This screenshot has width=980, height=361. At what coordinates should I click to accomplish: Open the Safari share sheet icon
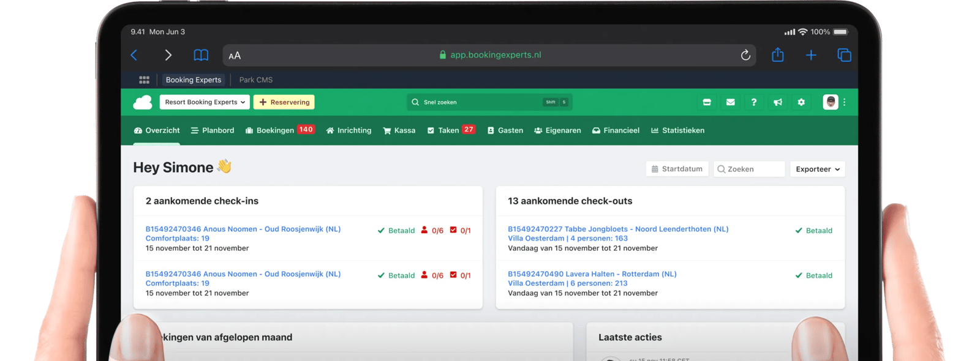(x=778, y=54)
